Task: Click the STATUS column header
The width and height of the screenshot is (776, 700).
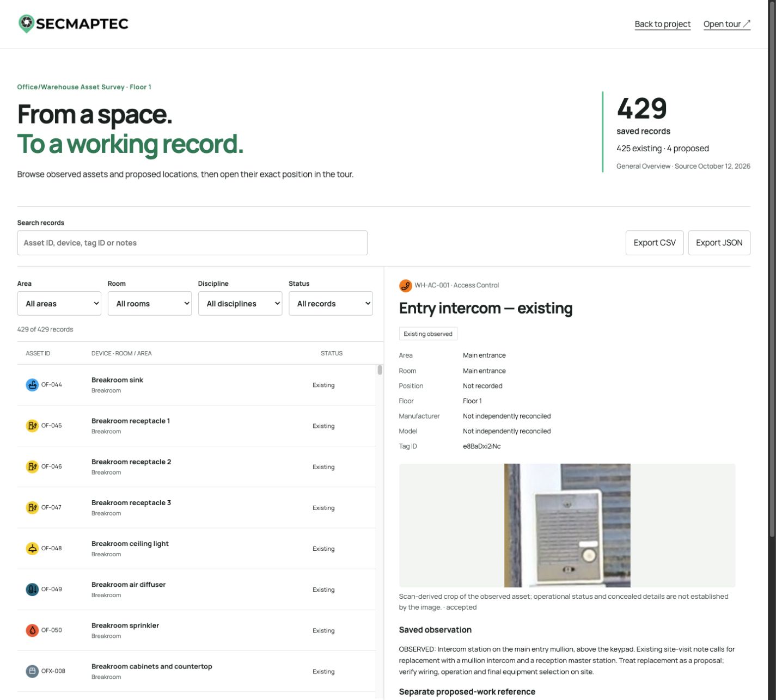Action: 332,353
